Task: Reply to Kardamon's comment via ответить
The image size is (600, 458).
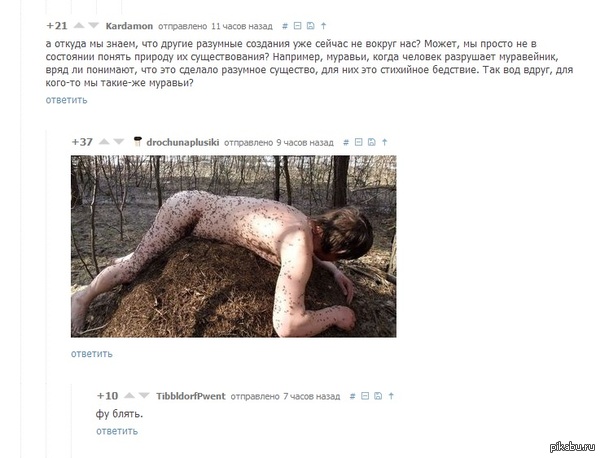Action: [x=67, y=100]
